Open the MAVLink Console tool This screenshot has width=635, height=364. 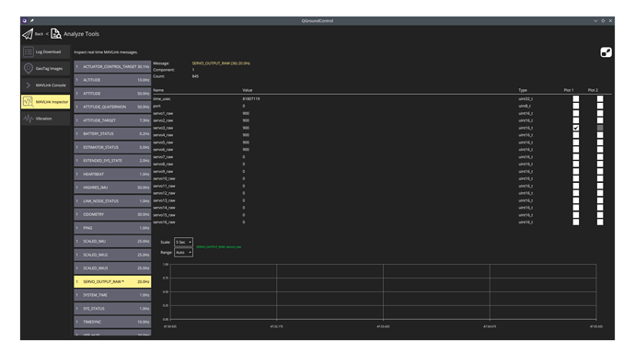click(45, 85)
